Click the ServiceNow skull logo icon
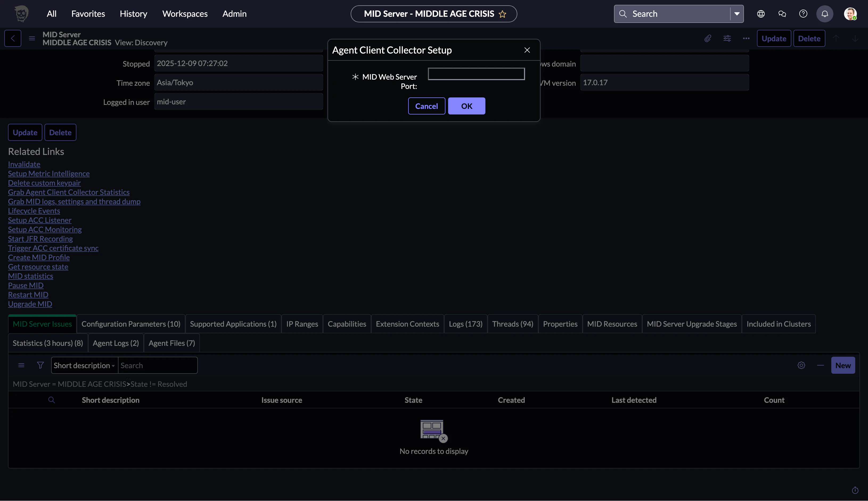The image size is (868, 501). click(21, 14)
